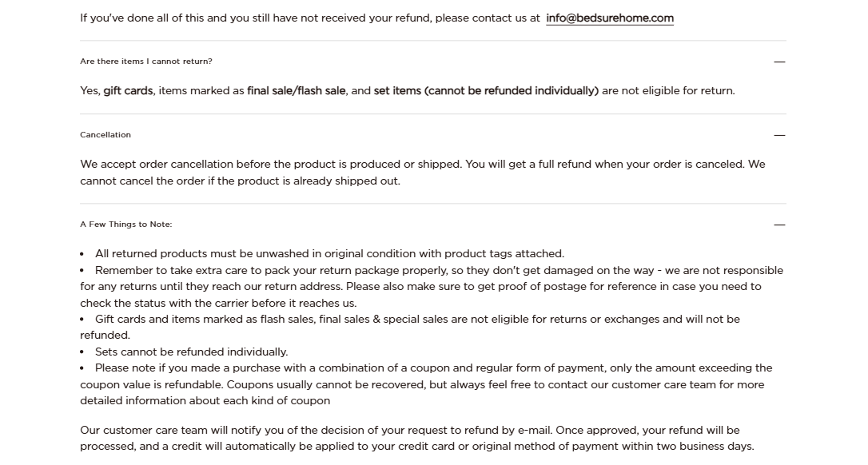The height and width of the screenshot is (465, 868).
Task: Click the 'Gift cards and items marked as flash sales' bullet
Action: [417, 320]
